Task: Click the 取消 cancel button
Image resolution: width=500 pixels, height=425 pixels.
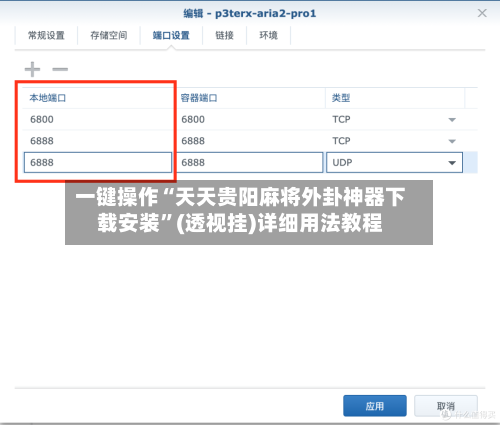Action: 446,406
